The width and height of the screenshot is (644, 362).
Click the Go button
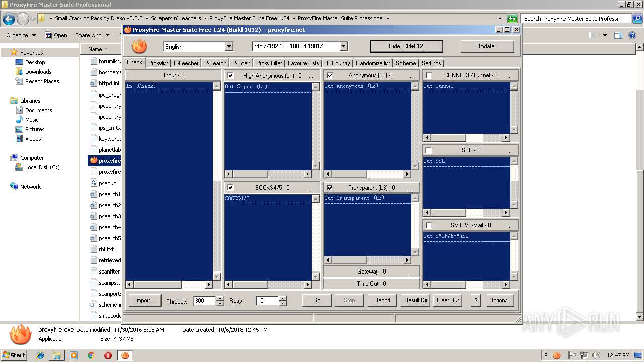317,300
